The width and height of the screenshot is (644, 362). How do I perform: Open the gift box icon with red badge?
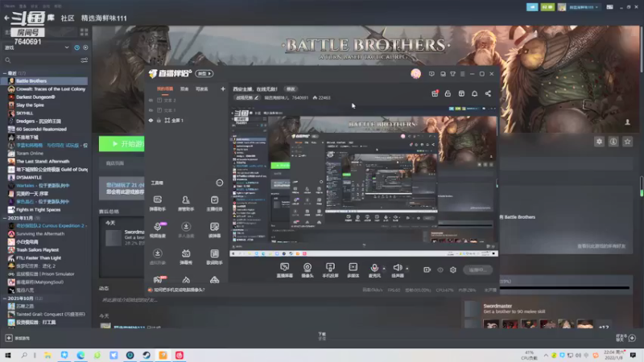pos(435,93)
